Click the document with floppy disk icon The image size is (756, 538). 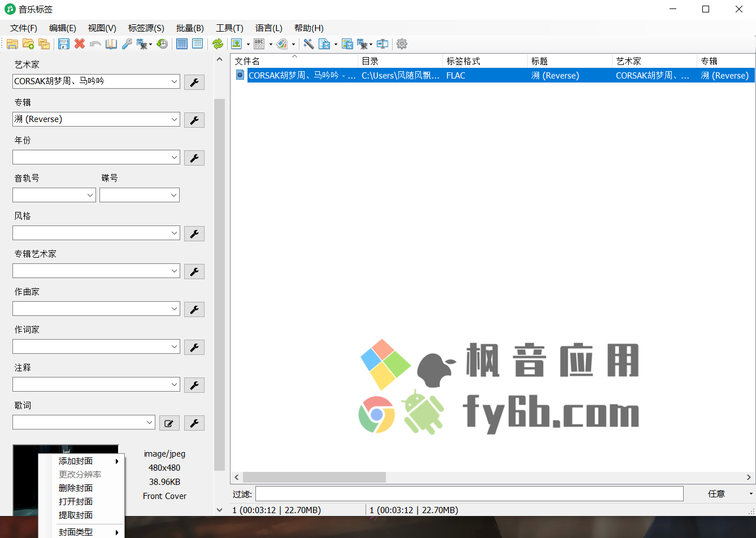point(324,44)
